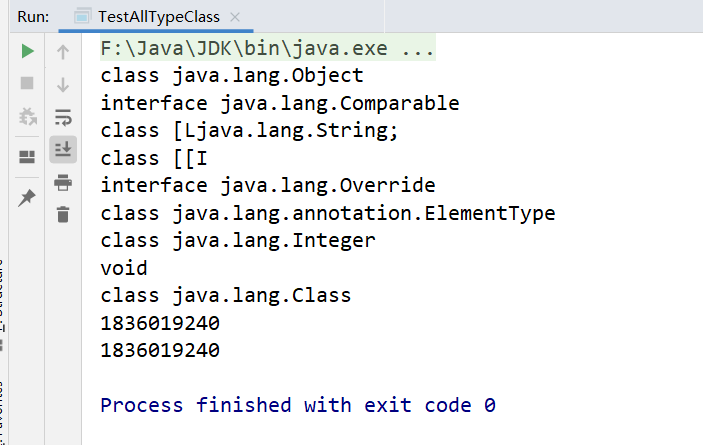Rerun TestAllTypeClass with green play icon
The width and height of the screenshot is (703, 445).
click(28, 51)
